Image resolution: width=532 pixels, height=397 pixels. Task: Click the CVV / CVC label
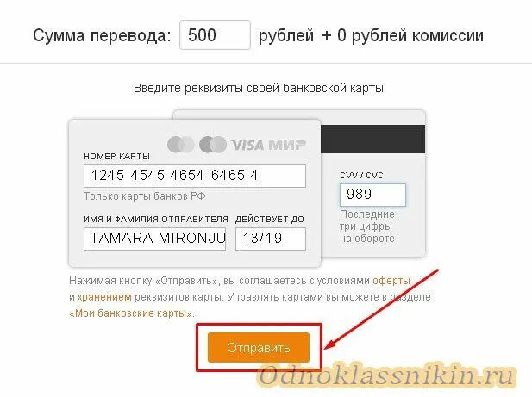361,175
